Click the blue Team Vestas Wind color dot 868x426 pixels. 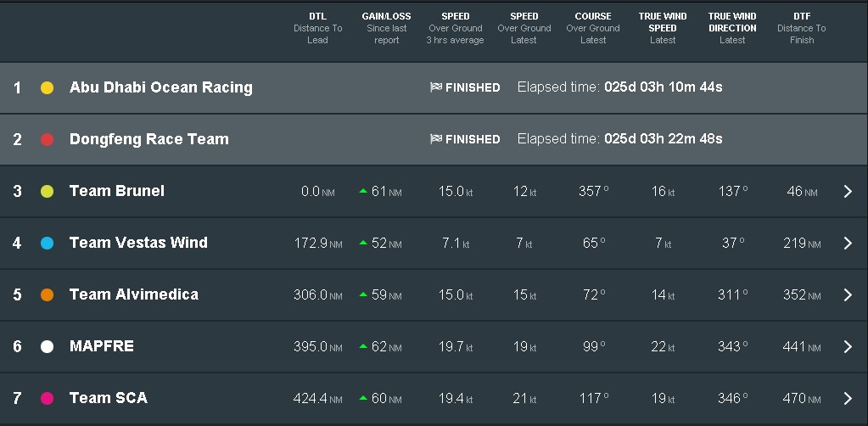tap(47, 243)
